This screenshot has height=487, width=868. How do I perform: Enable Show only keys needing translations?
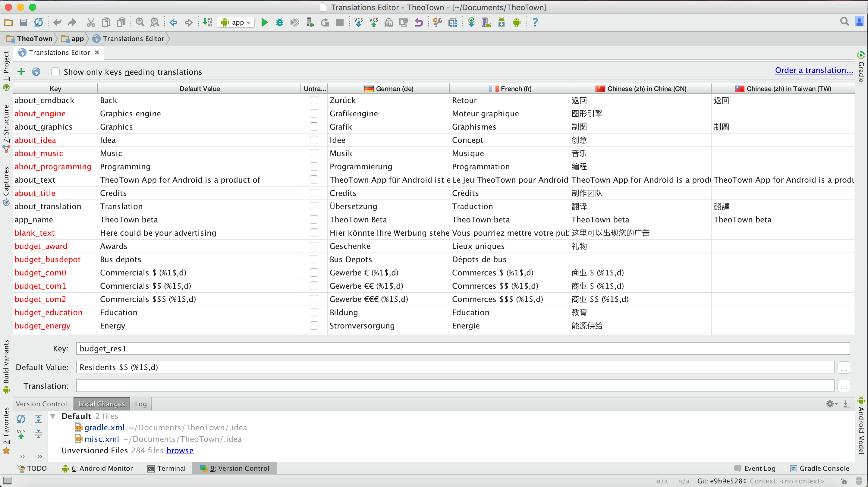coord(55,72)
